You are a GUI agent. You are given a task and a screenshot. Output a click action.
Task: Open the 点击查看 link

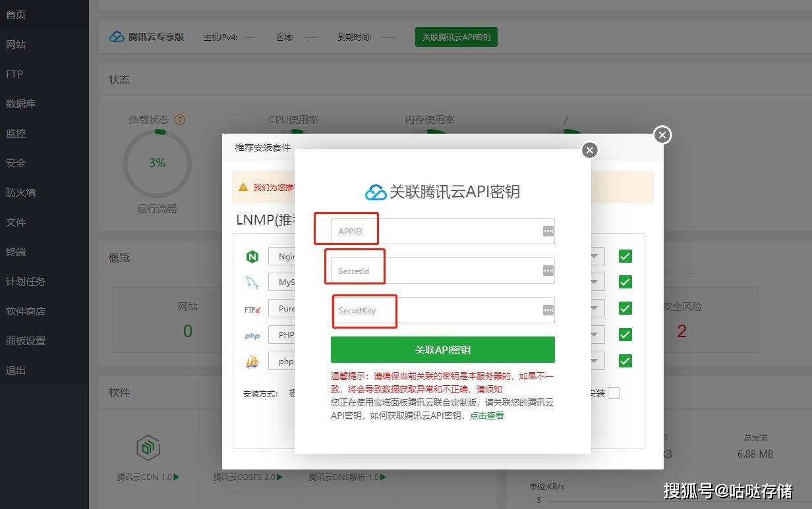486,415
